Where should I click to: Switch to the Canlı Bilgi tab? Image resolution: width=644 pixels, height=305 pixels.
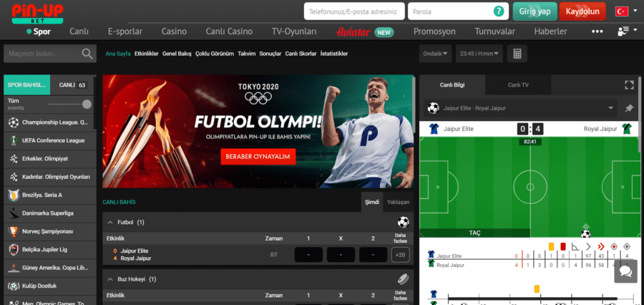pos(452,85)
